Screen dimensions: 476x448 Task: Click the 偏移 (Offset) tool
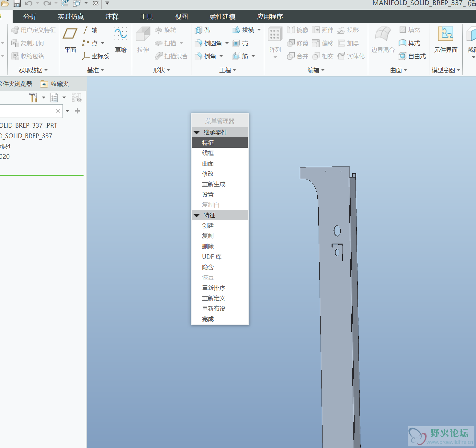[323, 43]
